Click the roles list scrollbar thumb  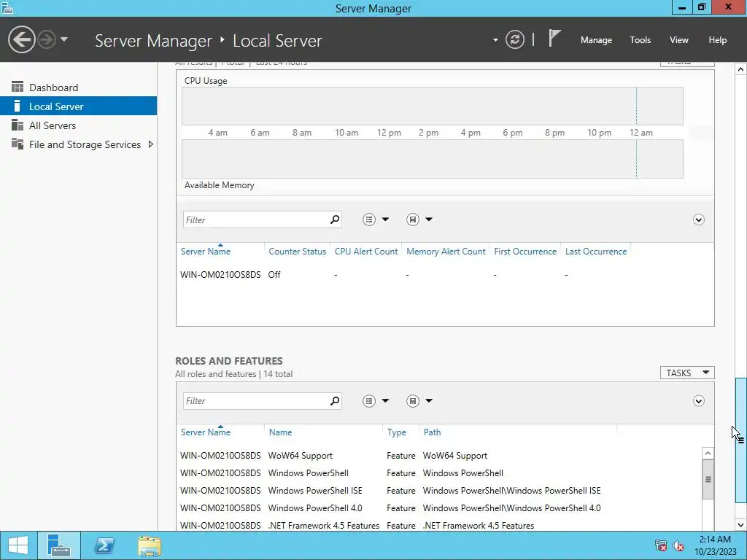point(708,480)
